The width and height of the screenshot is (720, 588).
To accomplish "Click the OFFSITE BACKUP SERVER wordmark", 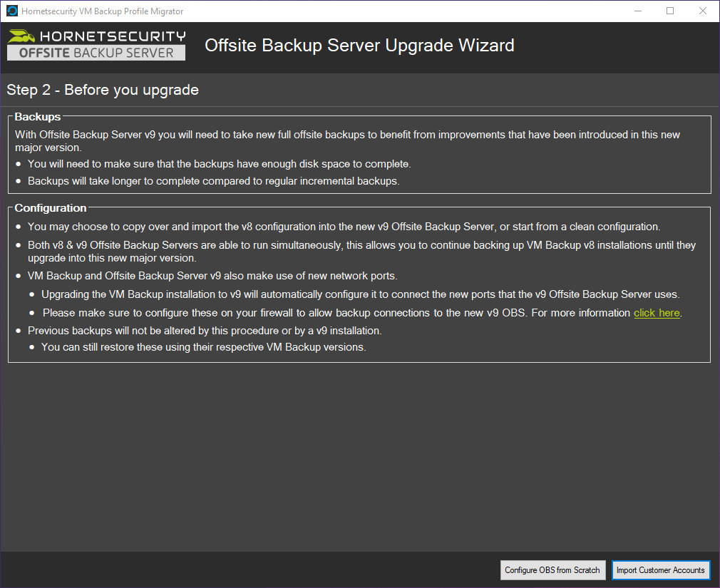I will [x=96, y=51].
